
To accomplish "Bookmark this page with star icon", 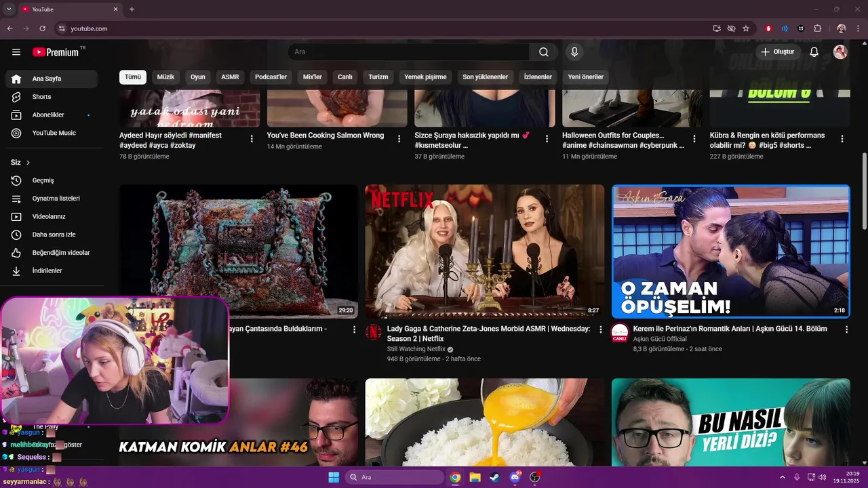I will pyautogui.click(x=746, y=28).
